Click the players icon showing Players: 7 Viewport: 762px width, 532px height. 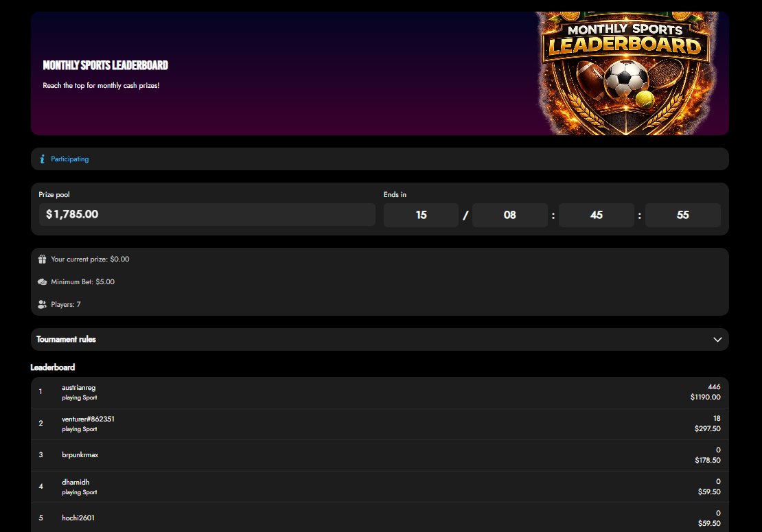click(42, 304)
